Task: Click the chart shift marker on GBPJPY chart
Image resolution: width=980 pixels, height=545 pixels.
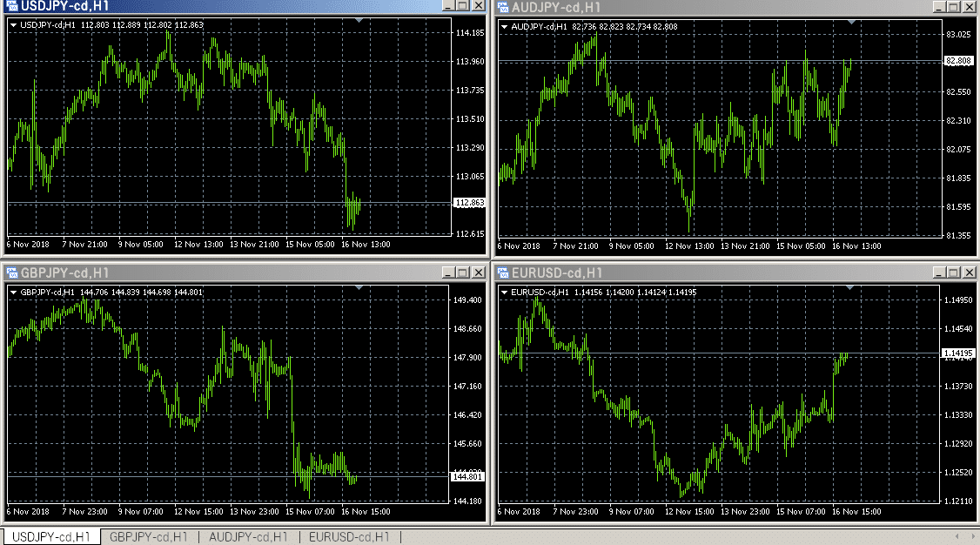Action: (359, 288)
